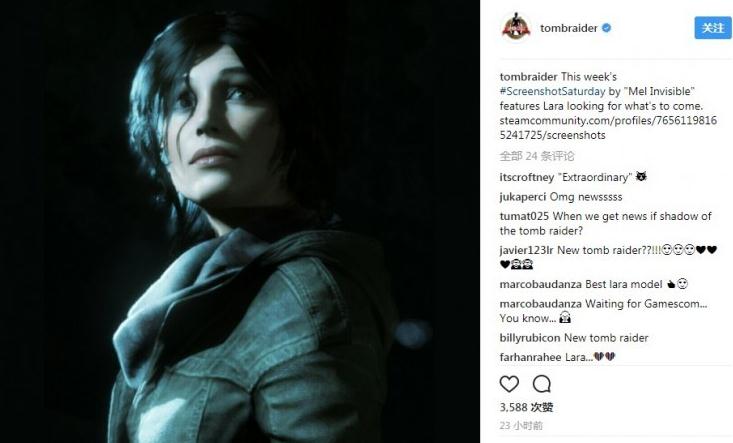Open tombraider username in the header
The image size is (733, 443).
(x=568, y=28)
